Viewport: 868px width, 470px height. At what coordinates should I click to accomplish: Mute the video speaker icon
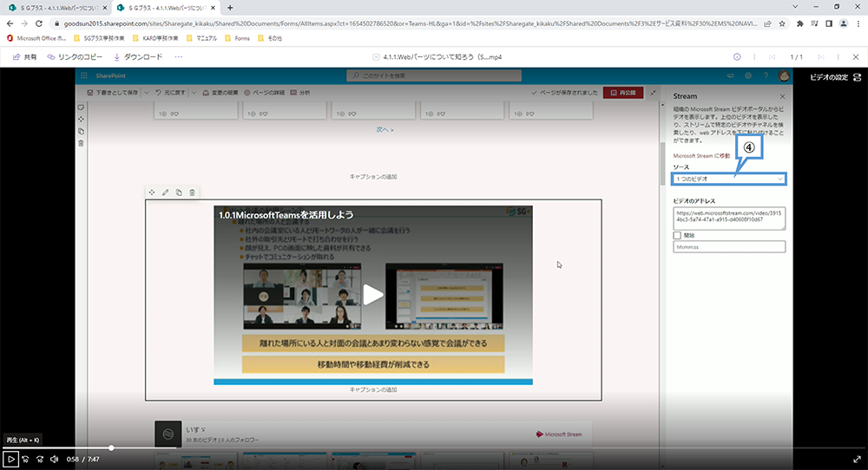54,459
